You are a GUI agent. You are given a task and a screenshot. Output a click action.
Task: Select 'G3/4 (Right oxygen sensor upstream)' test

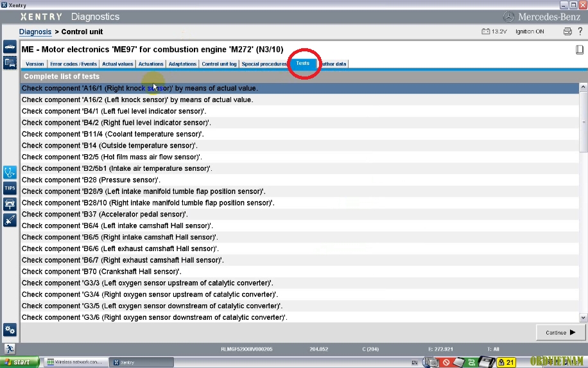(300, 294)
